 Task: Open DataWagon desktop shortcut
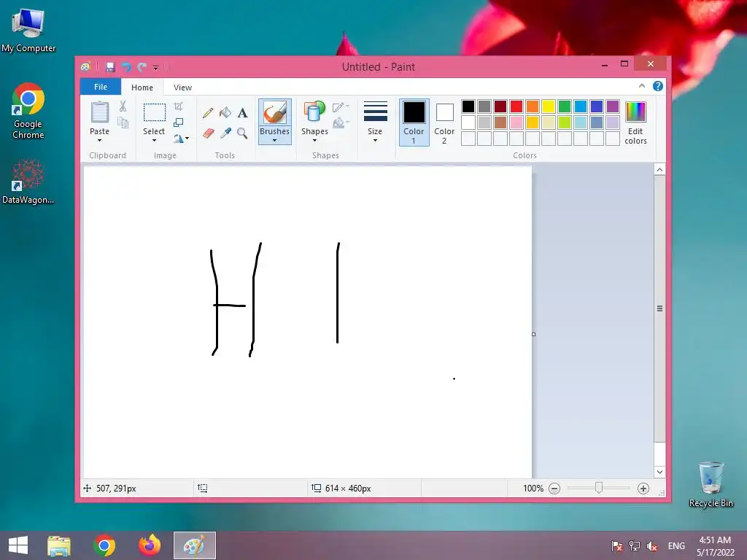point(28,182)
